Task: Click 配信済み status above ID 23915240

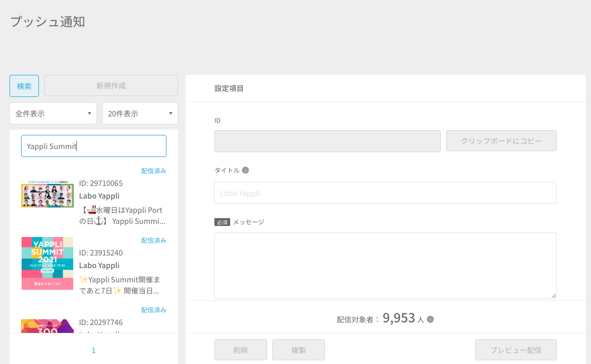Action: coord(153,240)
